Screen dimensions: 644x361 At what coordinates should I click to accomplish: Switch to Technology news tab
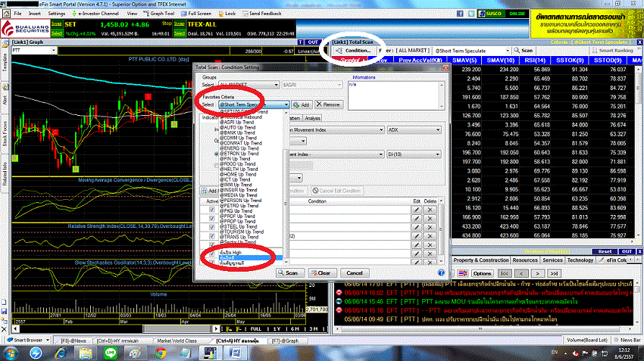580,260
